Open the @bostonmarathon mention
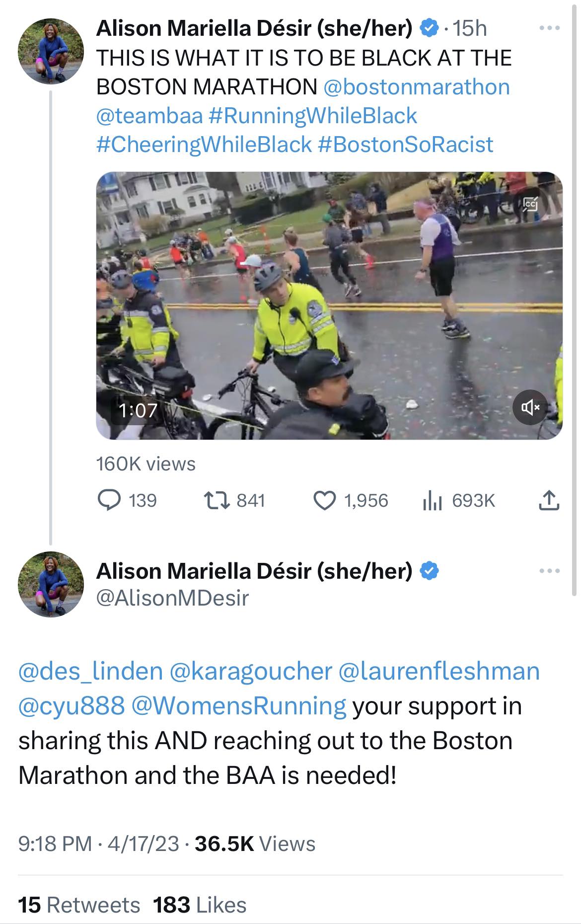The image size is (581, 924). 417,87
